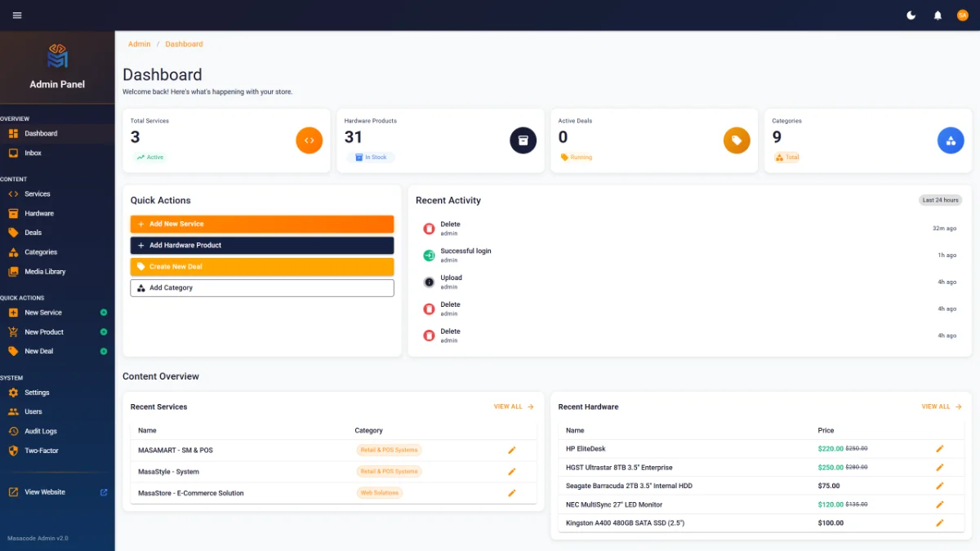View all Recent Hardware
980x551 pixels.
click(942, 407)
